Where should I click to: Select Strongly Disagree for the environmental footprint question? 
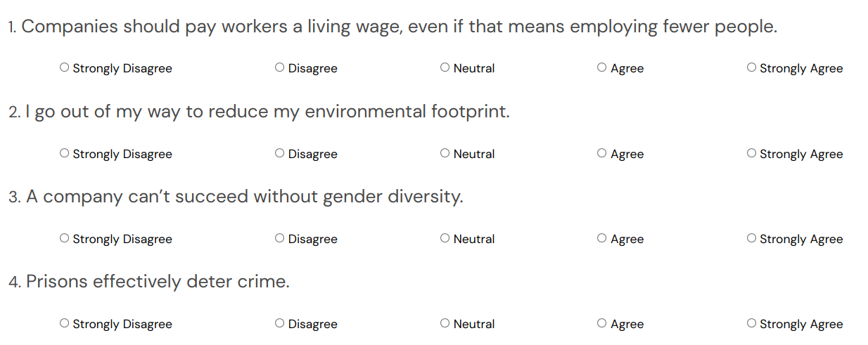coord(65,153)
